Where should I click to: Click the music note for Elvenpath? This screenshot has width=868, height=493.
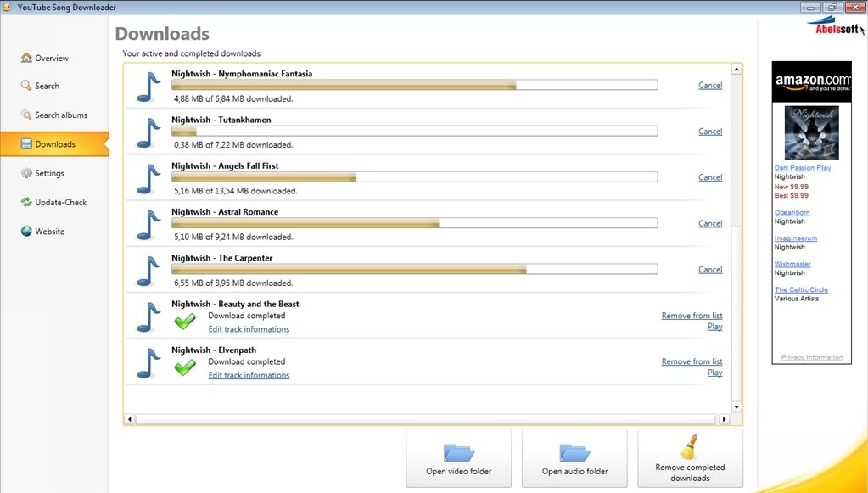(148, 362)
